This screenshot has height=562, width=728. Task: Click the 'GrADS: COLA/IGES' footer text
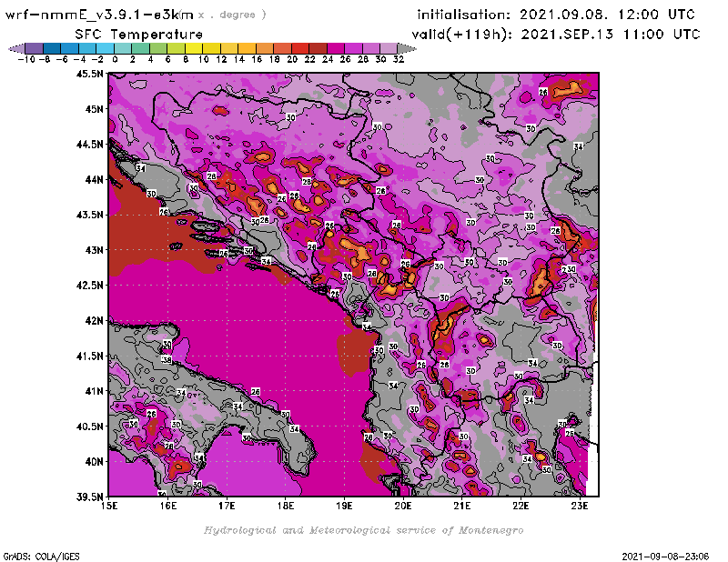point(42,557)
